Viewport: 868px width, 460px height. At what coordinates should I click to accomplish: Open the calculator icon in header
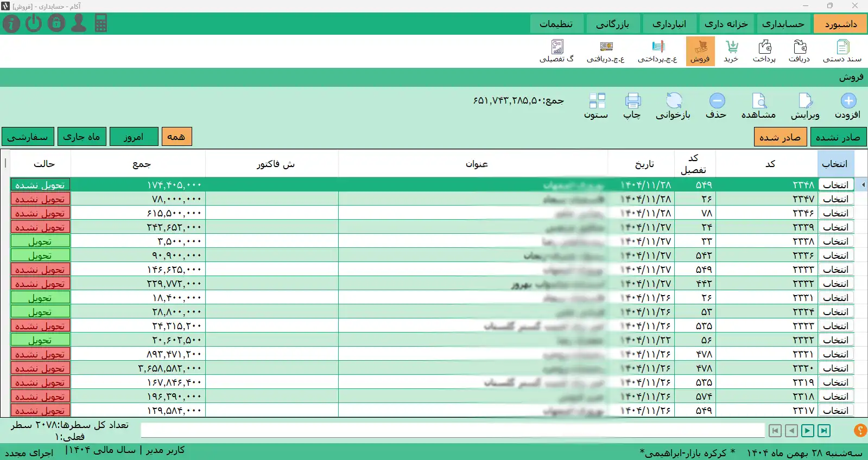tap(101, 23)
